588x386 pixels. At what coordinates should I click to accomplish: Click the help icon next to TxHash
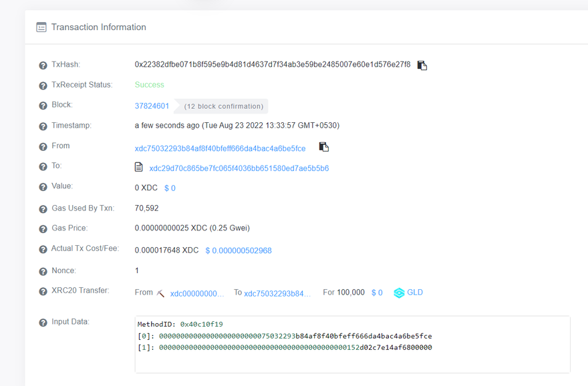point(43,65)
